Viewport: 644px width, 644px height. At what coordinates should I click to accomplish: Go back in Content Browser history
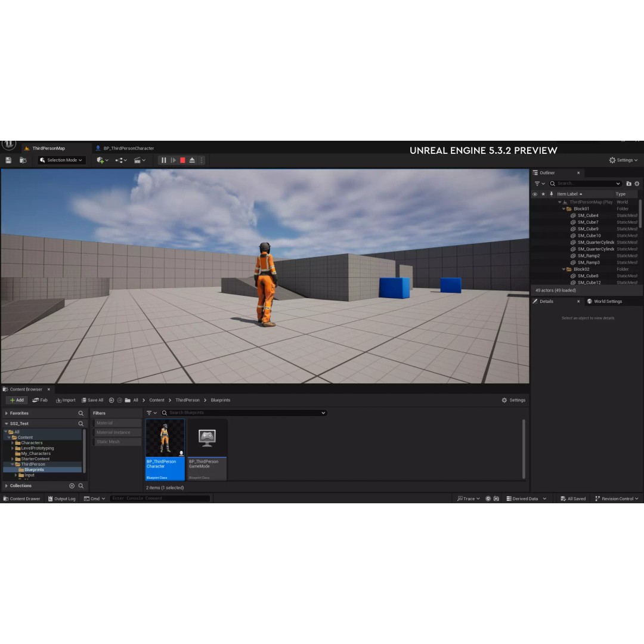click(x=112, y=400)
